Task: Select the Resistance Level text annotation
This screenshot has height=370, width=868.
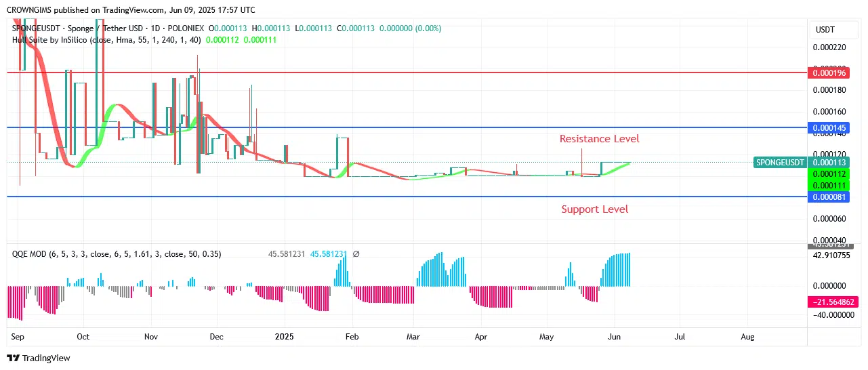Action: 599,139
